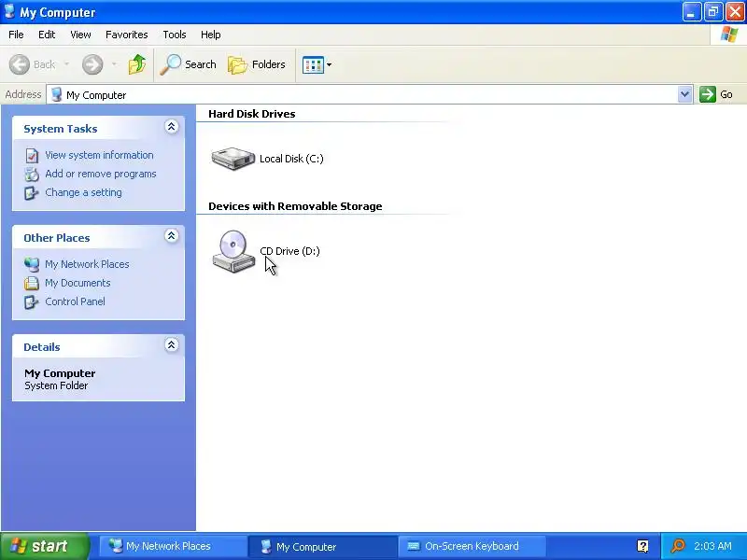The width and height of the screenshot is (747, 560).
Task: Open the Views dropdown button
Action: pyautogui.click(x=317, y=64)
